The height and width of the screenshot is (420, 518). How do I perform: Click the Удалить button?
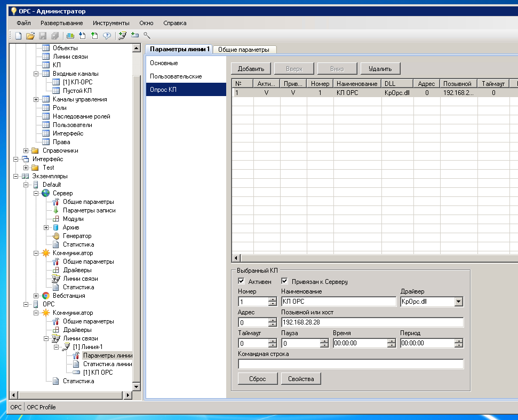click(x=380, y=69)
